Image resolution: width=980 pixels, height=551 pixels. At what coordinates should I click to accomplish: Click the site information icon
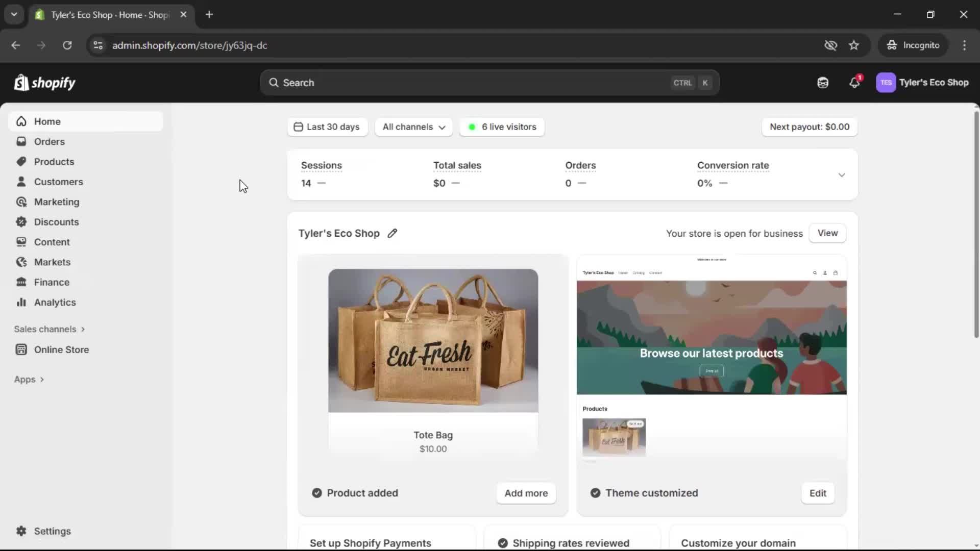[98, 45]
